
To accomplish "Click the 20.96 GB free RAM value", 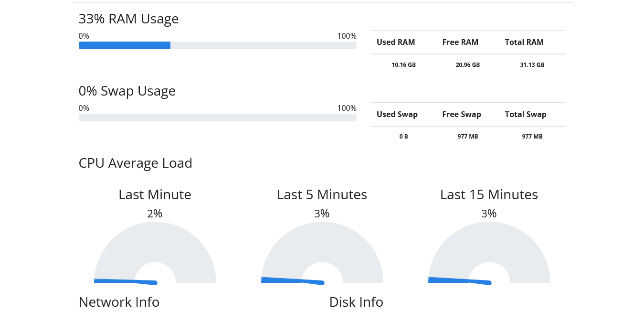I will click(x=468, y=65).
